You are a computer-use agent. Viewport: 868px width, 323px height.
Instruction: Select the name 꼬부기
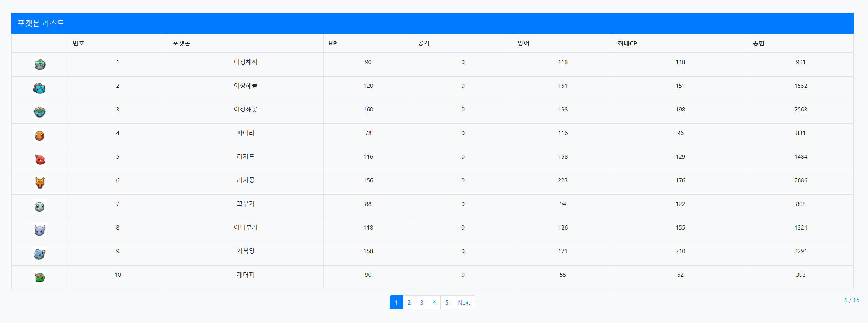coord(246,204)
